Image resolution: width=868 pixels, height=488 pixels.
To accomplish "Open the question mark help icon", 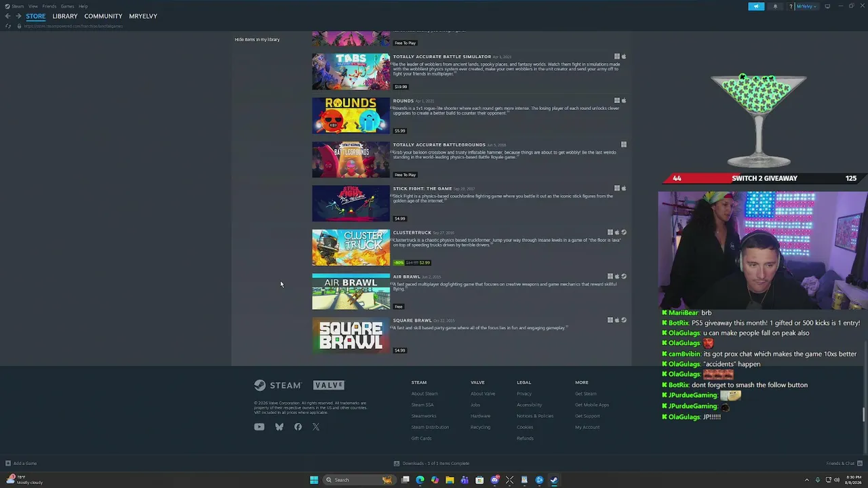I will coord(791,6).
